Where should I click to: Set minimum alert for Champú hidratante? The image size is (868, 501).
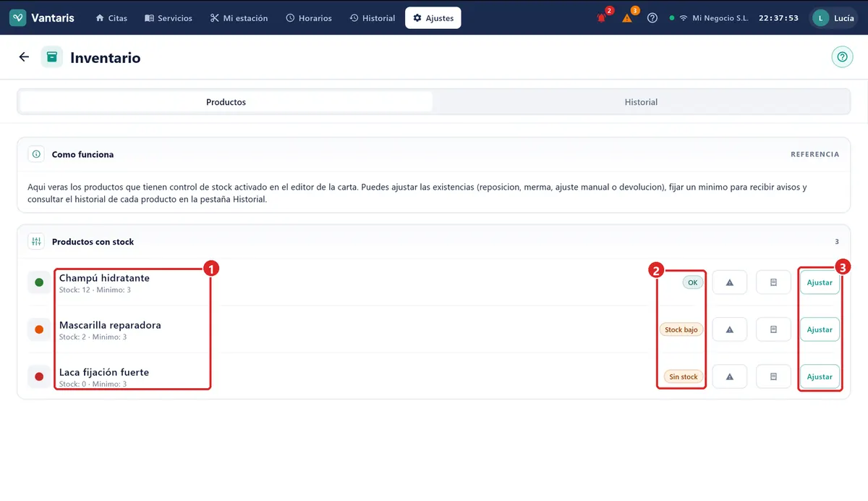point(730,282)
